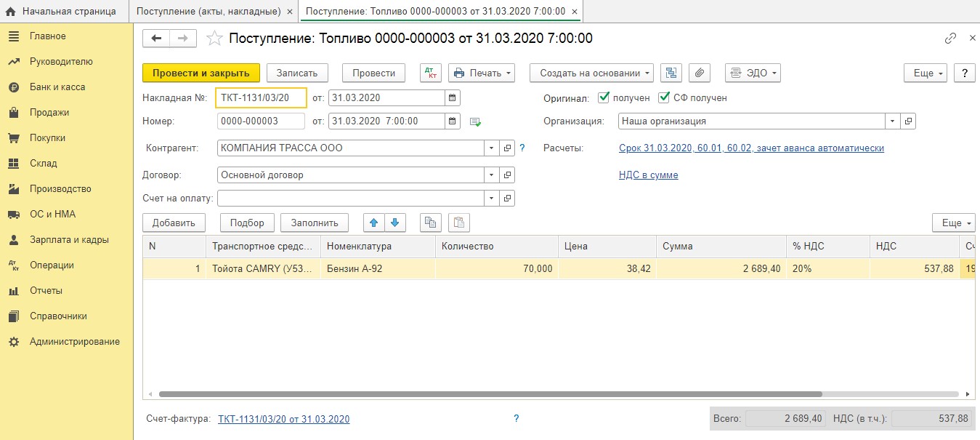Screen dimensions: 980x440
Task: Open Руководителю section in sidebar
Action: [x=67, y=62]
